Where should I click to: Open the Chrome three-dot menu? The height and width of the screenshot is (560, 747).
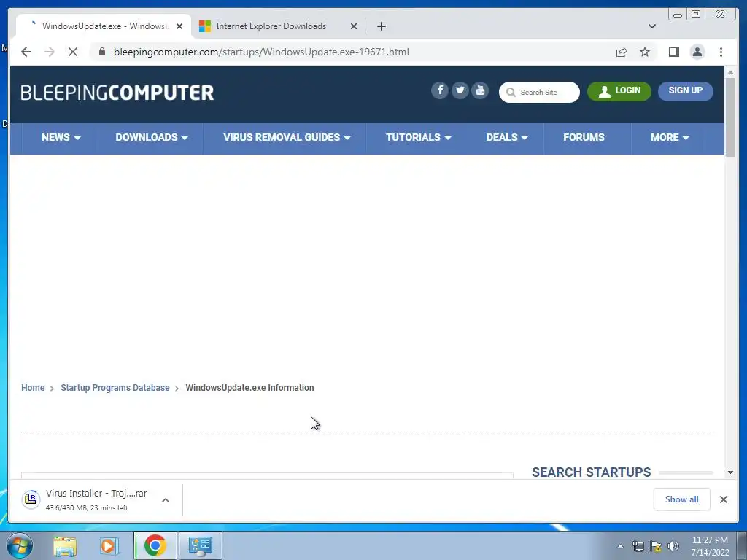coord(721,52)
